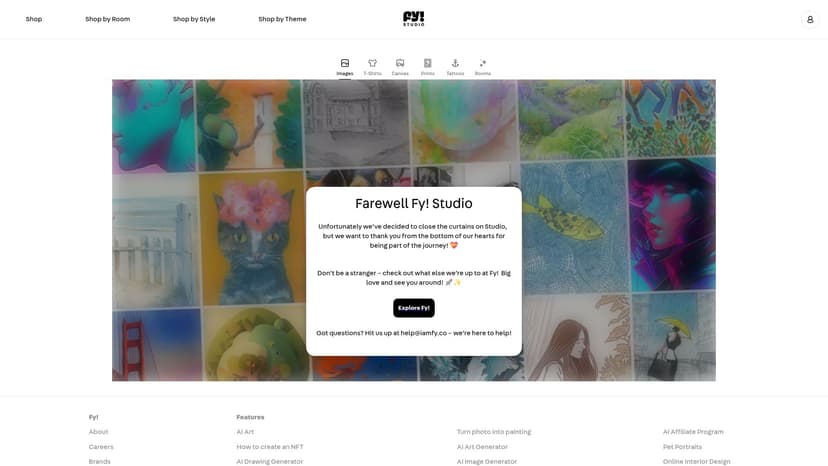
Task: Open the AI Art footer link
Action: click(245, 432)
